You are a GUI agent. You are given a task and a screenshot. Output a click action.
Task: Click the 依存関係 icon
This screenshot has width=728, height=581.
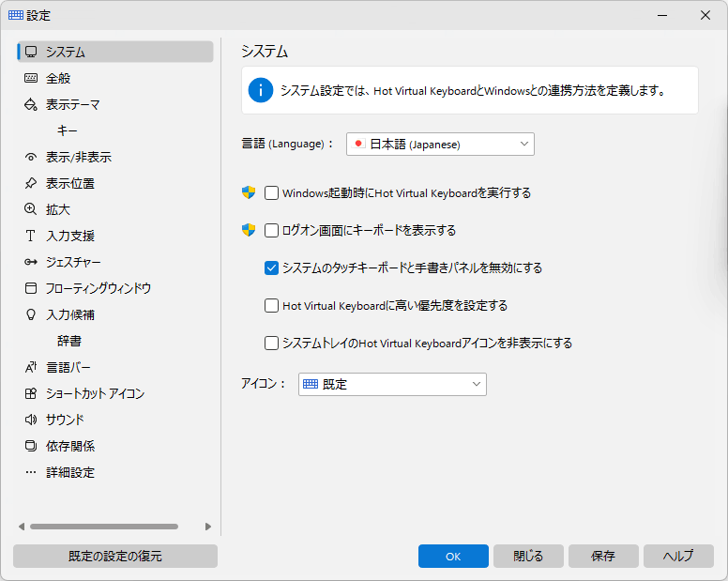pos(31,446)
